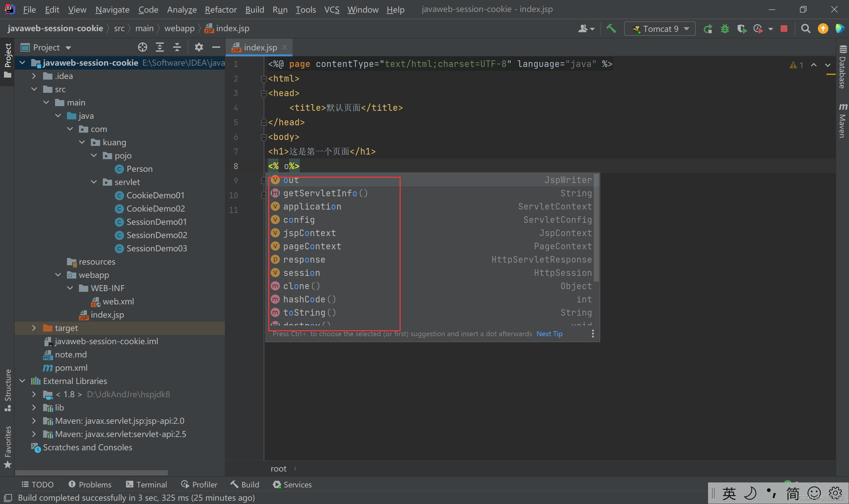Click the tool window quick-access status icon
The width and height of the screenshot is (849, 504).
pos(8,498)
